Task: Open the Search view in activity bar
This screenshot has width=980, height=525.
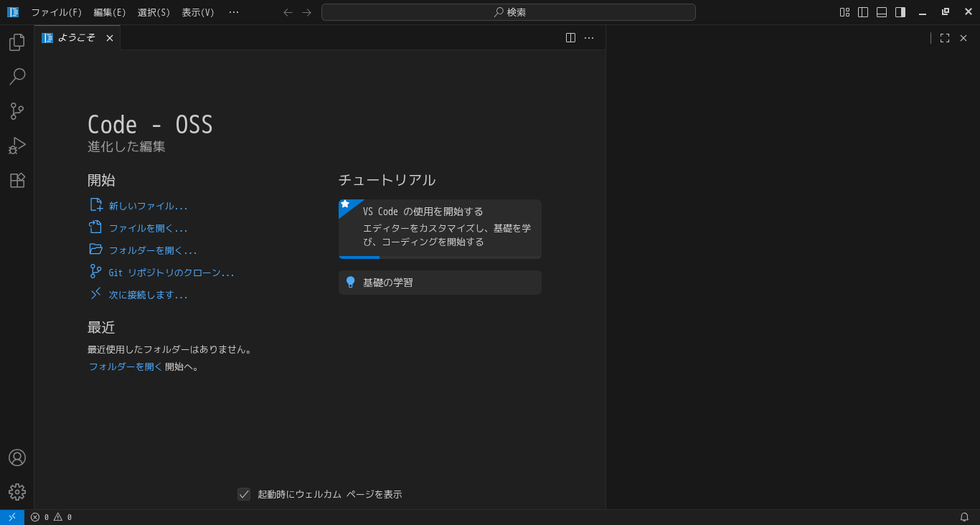Action: pos(17,77)
